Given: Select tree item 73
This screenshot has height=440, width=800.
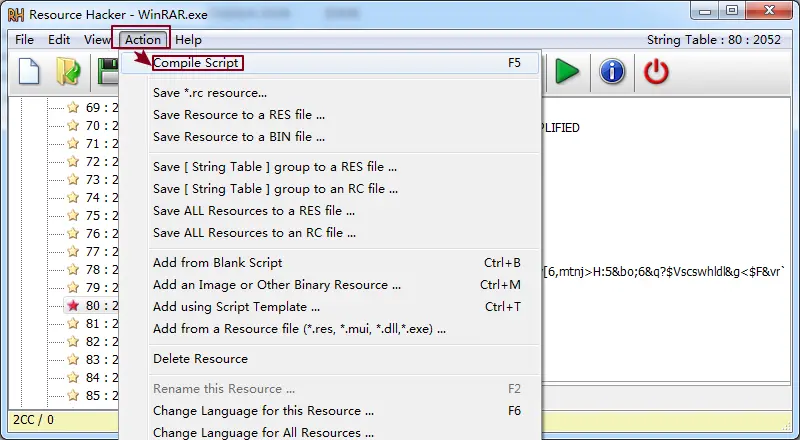Looking at the screenshot, I should 101,180.
